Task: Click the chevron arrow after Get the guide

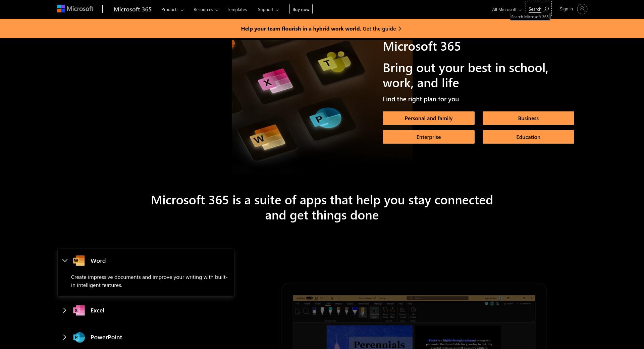Action: [x=400, y=29]
